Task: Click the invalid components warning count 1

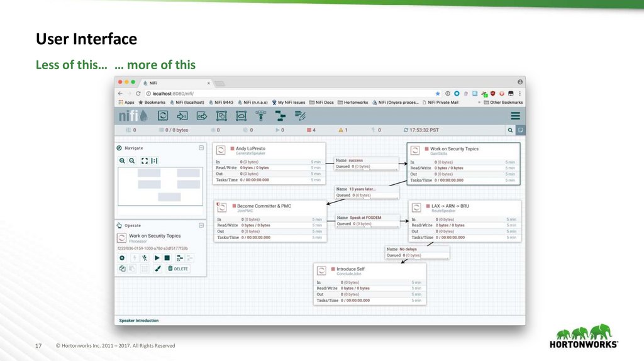Action: tap(343, 130)
